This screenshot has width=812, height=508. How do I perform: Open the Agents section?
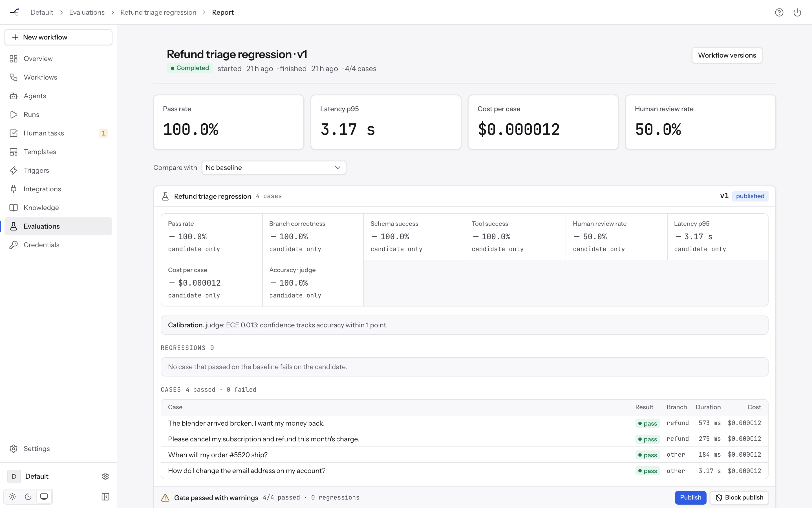(x=58, y=96)
